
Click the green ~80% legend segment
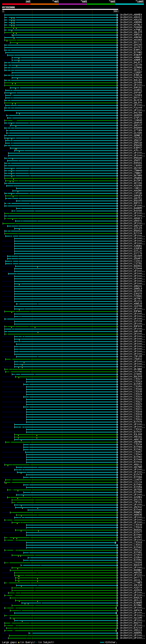coord(101,4)
